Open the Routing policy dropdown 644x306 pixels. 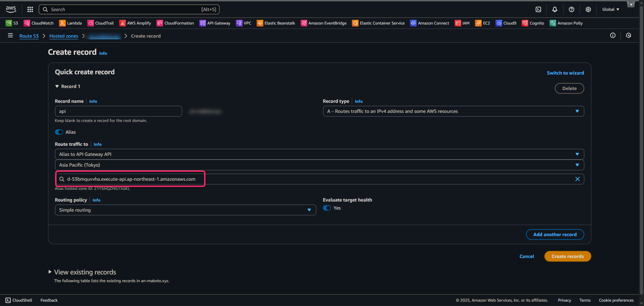pos(185,210)
